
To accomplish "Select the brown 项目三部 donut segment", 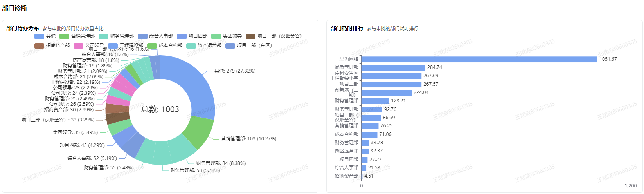I will pos(113,118).
